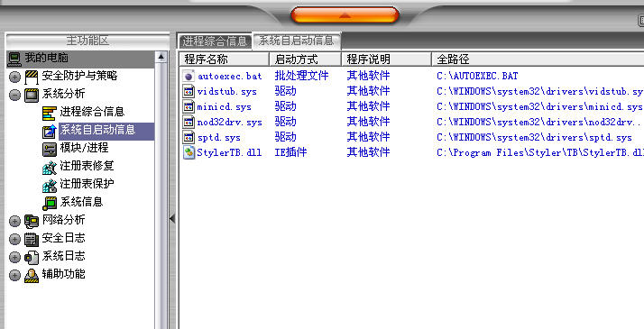This screenshot has height=329, width=644.
Task: Select the 网络分析 tree label
Action: coord(64,220)
